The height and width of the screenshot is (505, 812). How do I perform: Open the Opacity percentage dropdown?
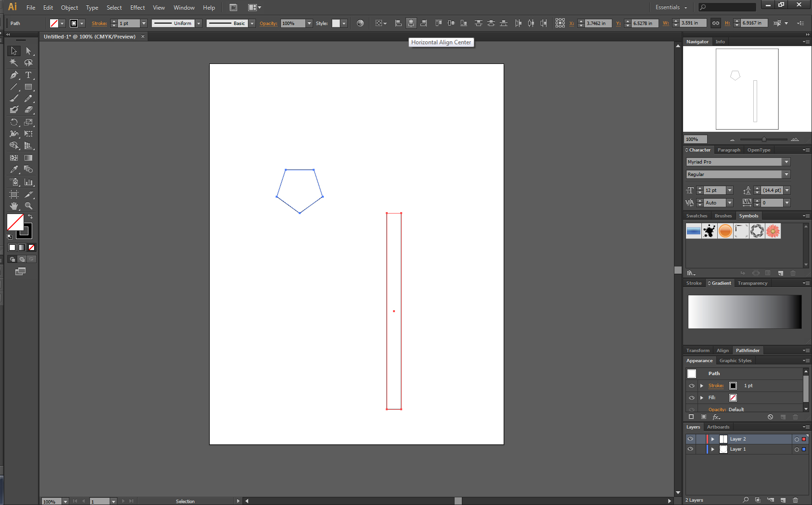[308, 23]
